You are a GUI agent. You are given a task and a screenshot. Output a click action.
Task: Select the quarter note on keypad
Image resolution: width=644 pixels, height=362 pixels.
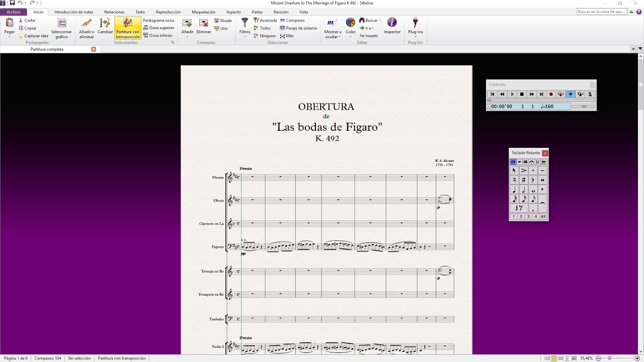[514, 190]
